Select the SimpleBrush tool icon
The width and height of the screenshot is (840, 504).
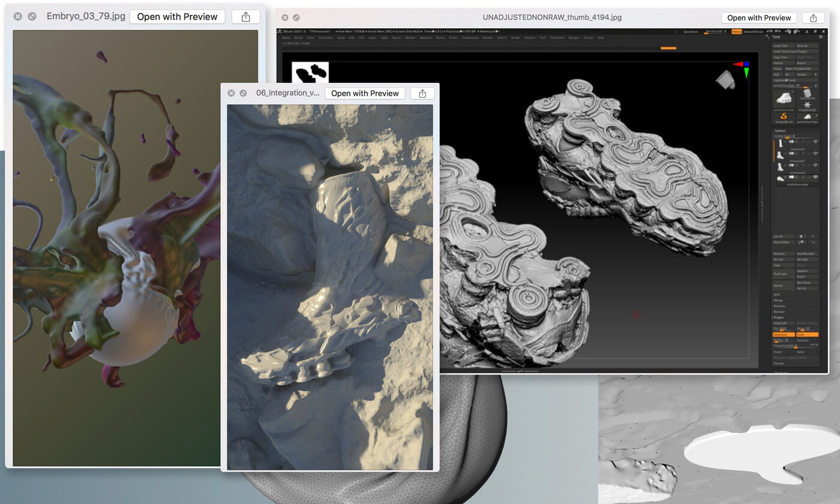point(783,116)
